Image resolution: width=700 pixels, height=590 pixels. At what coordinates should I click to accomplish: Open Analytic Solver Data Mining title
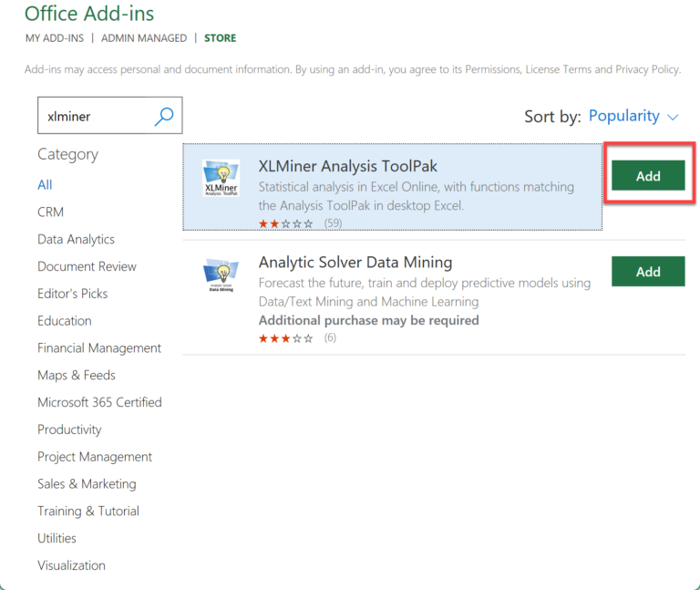click(355, 262)
